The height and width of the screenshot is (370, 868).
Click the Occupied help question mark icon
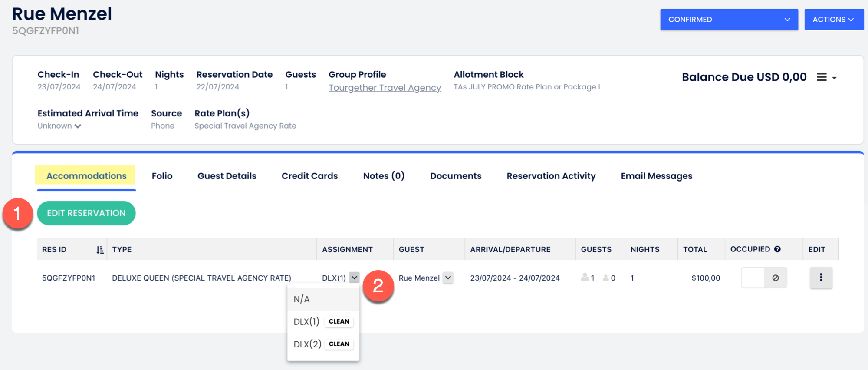777,249
